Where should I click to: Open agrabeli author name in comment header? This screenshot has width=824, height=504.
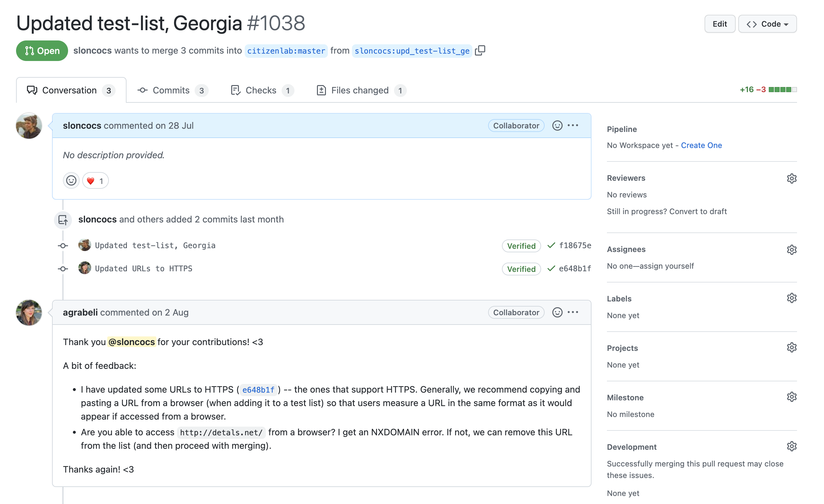80,312
